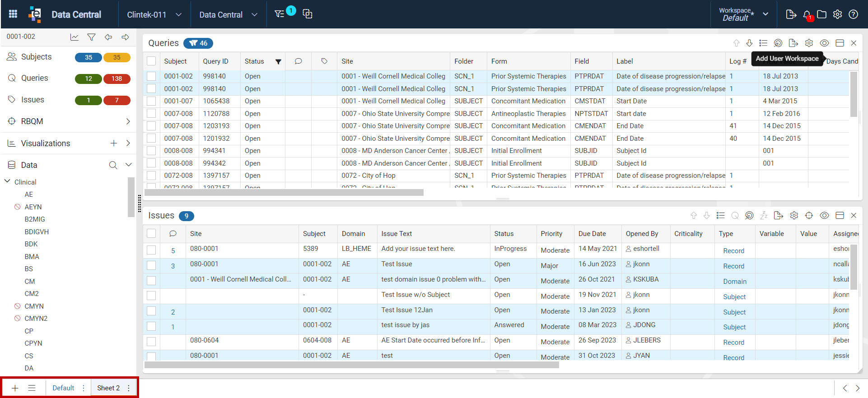Switch to the Sheet 2 tab
The image size is (868, 398).
(x=108, y=388)
